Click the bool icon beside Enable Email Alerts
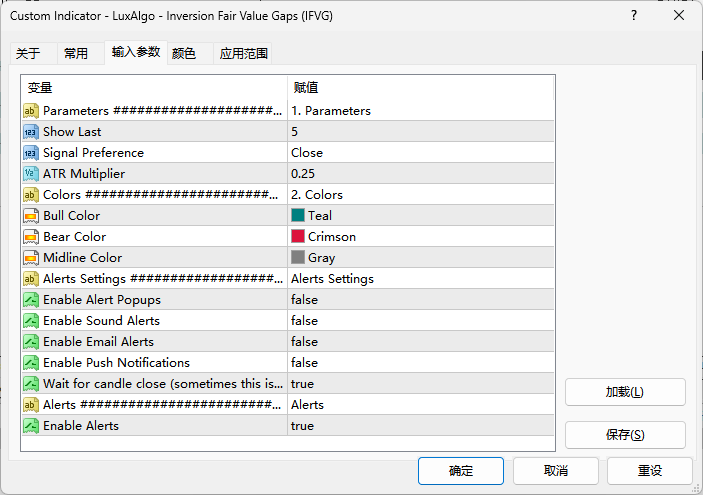Image resolution: width=703 pixels, height=495 pixels. 30,342
